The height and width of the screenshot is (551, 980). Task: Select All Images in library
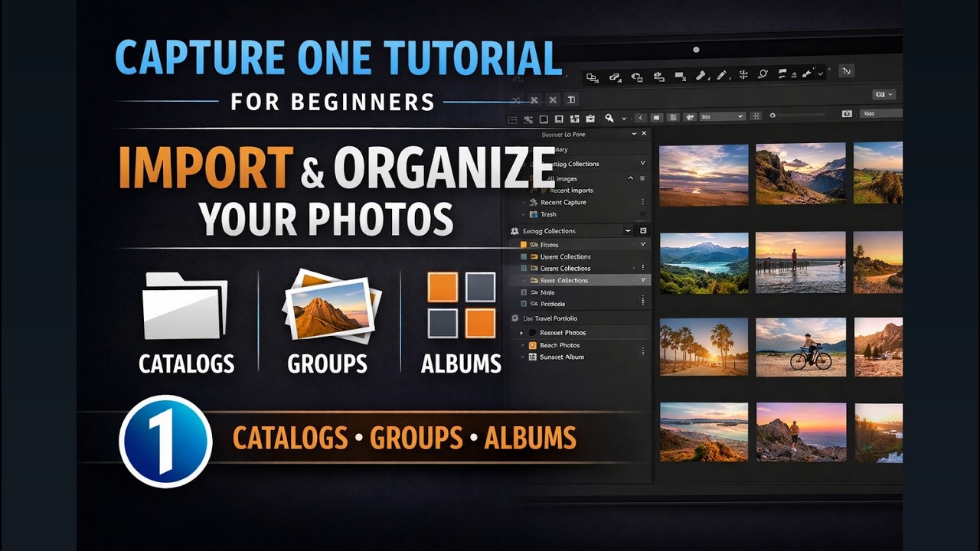561,178
